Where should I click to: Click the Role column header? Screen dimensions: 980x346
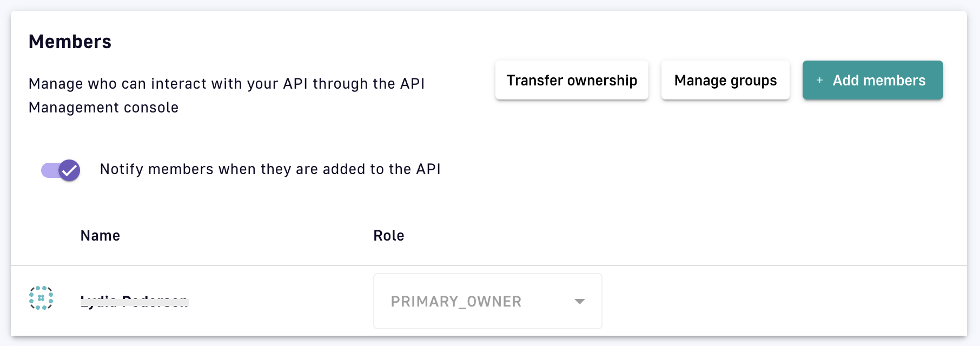389,236
